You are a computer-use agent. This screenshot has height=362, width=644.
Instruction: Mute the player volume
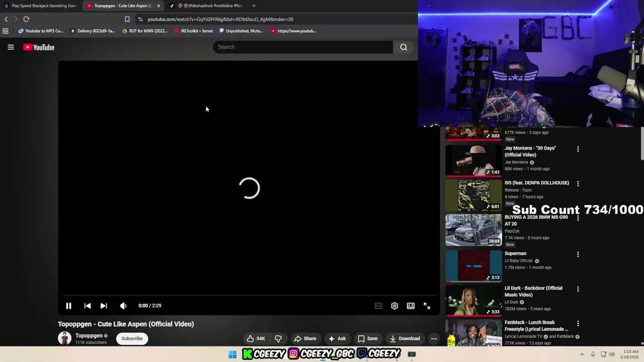coord(123,306)
